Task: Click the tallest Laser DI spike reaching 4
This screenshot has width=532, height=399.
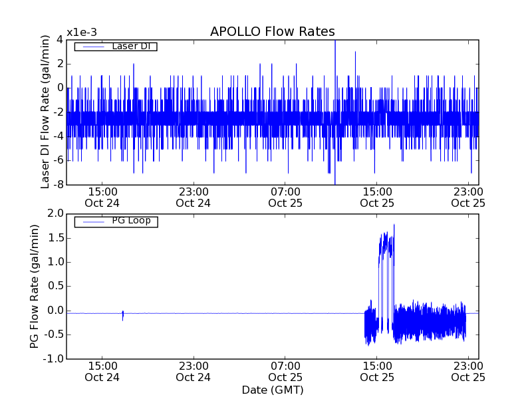Action: [x=335, y=43]
